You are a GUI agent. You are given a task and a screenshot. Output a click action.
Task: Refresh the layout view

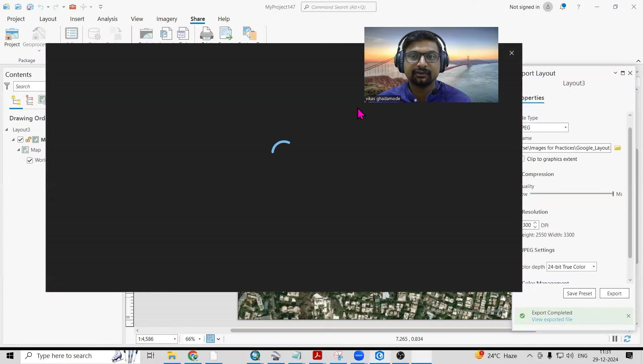[627, 339]
